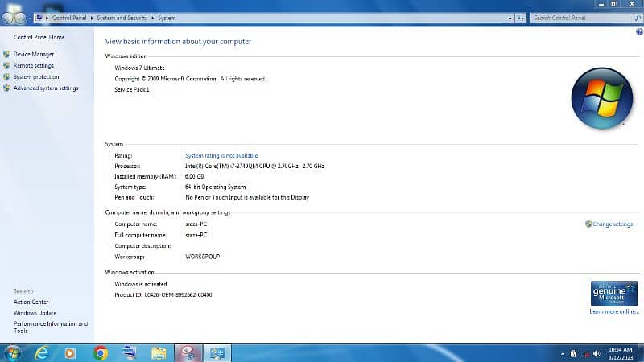Image resolution: width=644 pixels, height=362 pixels.
Task: Click the Remote settings shield icon
Action: point(7,66)
